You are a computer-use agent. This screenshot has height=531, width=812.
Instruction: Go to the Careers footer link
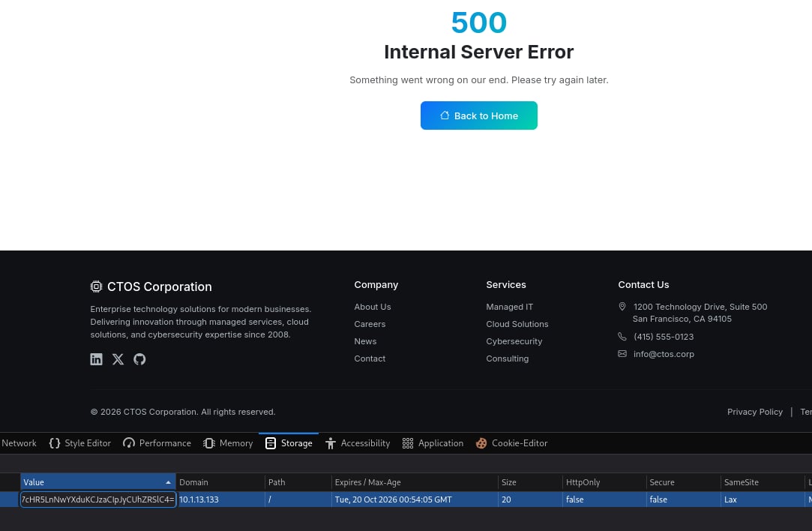coord(370,324)
